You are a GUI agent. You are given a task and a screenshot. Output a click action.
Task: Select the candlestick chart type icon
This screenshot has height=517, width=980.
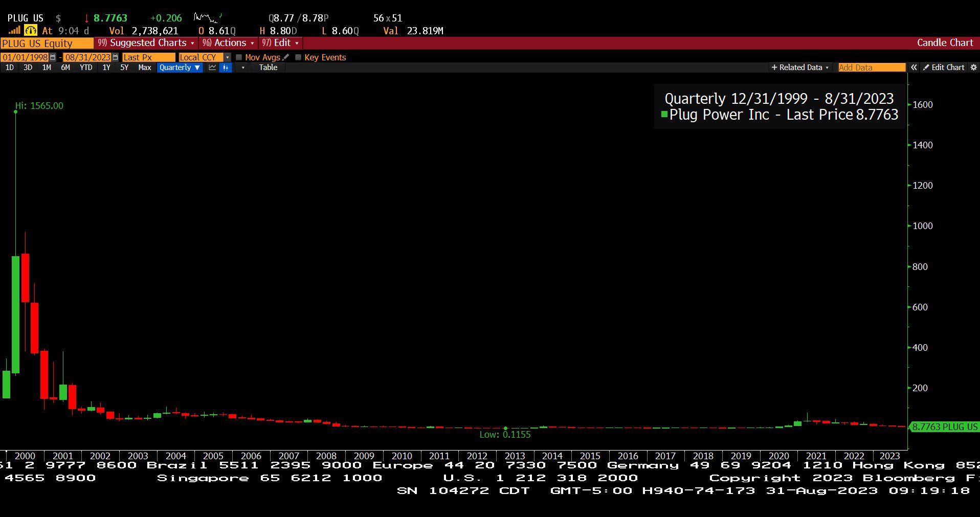226,68
